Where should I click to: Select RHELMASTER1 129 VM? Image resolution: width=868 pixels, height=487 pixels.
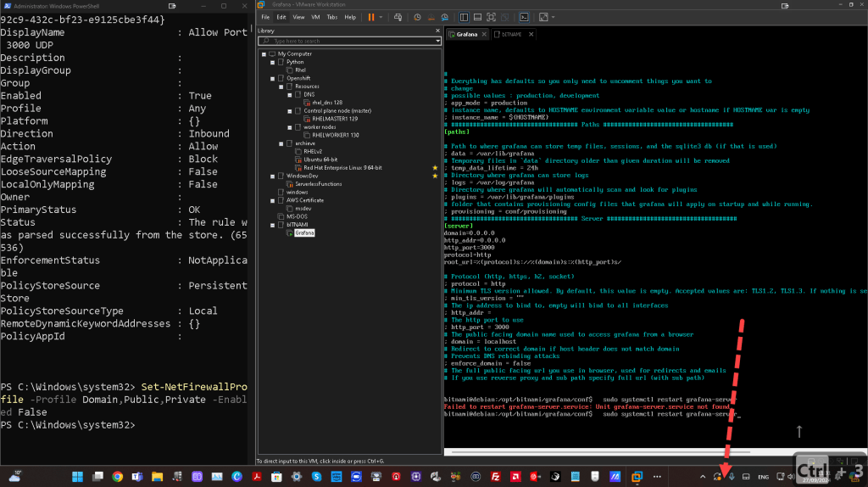click(334, 119)
